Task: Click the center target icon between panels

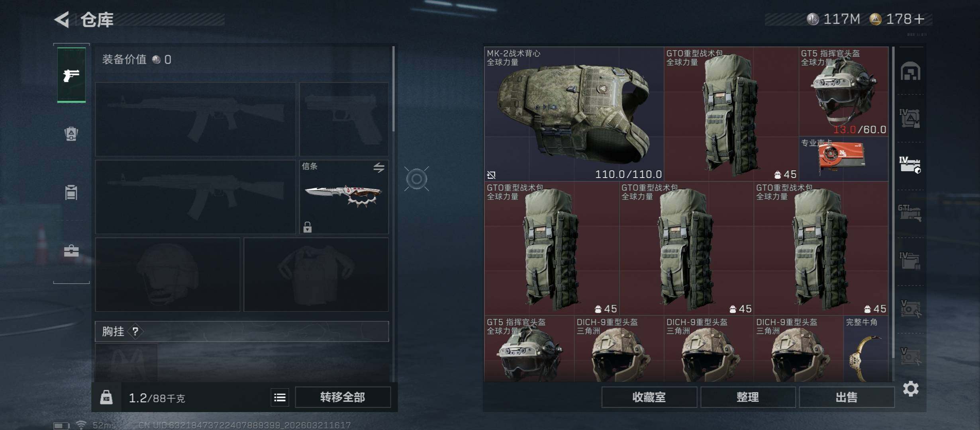Action: click(417, 179)
